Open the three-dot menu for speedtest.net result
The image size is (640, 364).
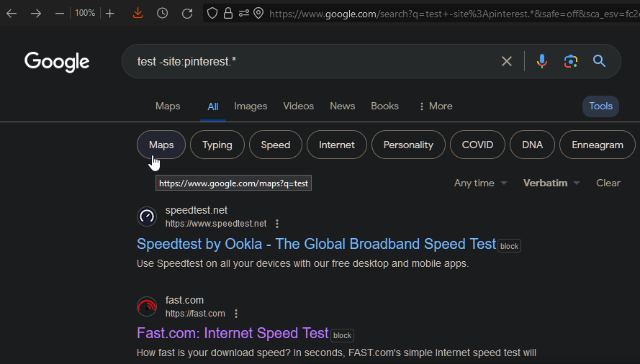277,224
